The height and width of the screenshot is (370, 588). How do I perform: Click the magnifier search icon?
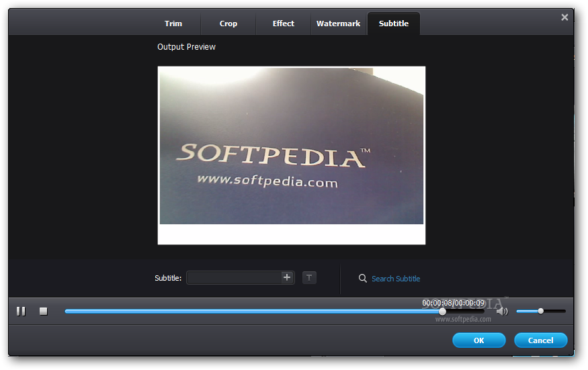pyautogui.click(x=363, y=279)
